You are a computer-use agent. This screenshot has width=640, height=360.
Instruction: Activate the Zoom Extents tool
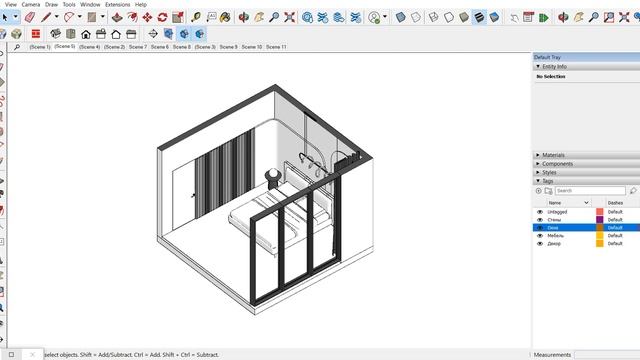click(289, 17)
